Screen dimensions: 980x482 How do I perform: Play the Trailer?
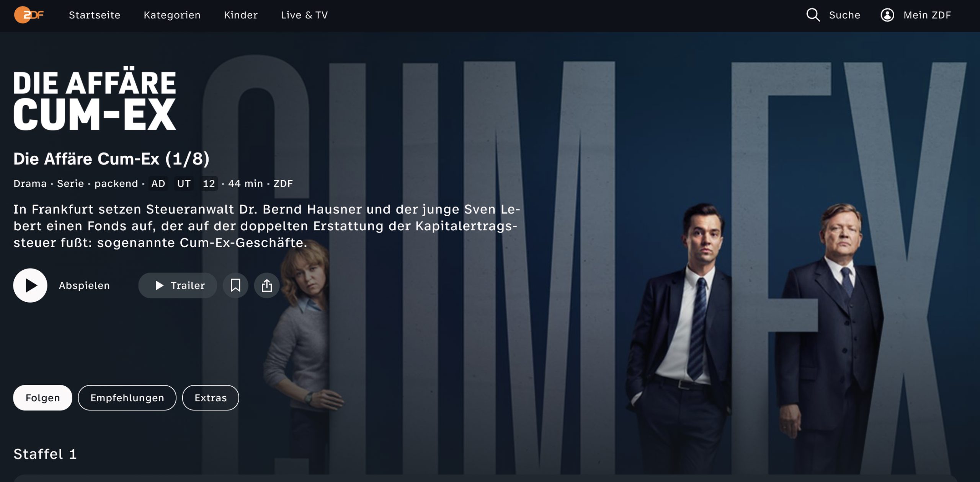[178, 285]
